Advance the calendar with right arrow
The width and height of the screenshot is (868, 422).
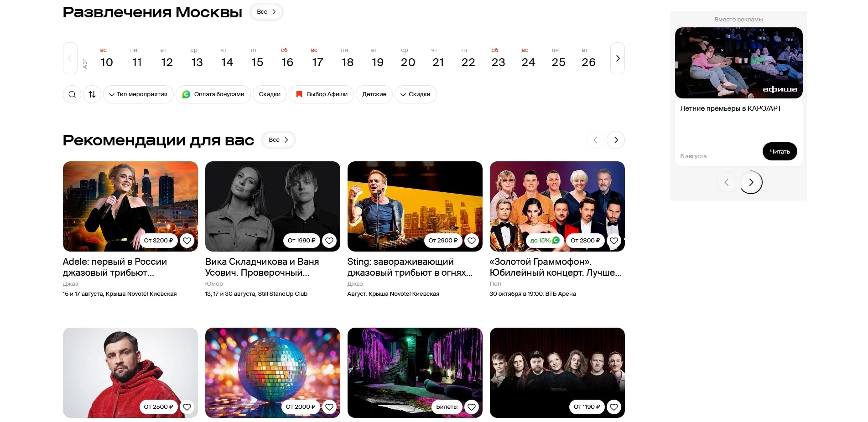618,58
